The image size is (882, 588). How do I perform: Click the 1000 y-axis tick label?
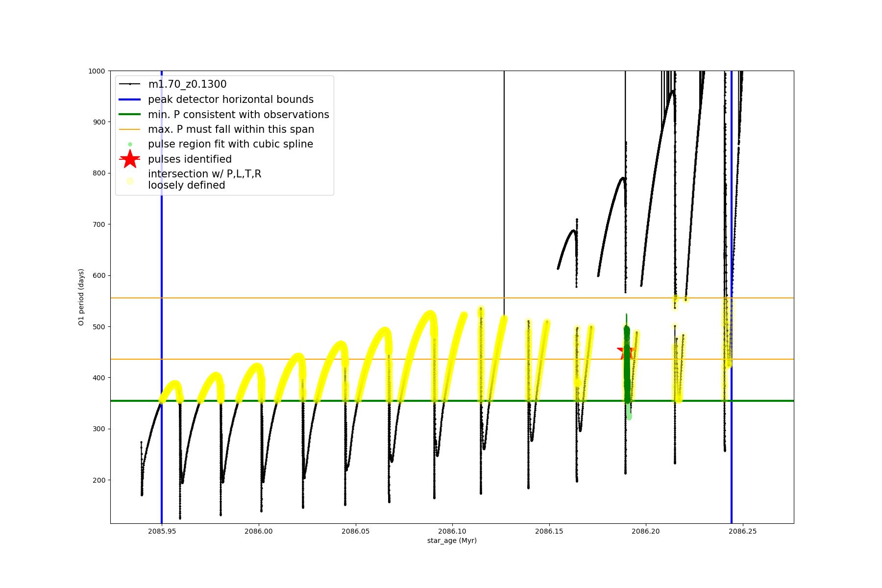click(97, 71)
